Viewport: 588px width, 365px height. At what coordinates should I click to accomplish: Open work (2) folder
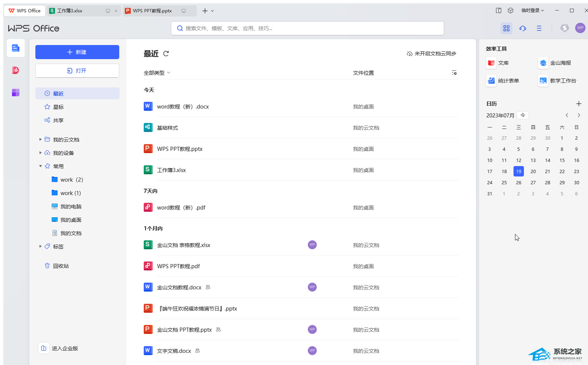tap(67, 180)
